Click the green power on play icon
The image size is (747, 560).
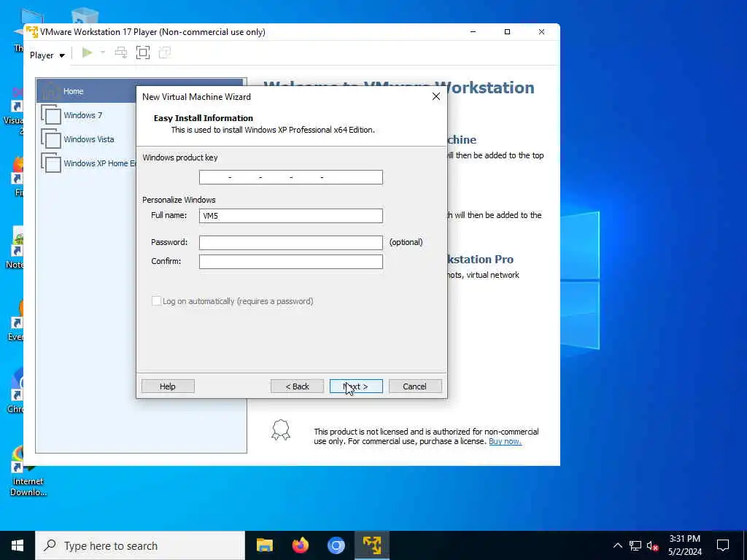pyautogui.click(x=88, y=52)
